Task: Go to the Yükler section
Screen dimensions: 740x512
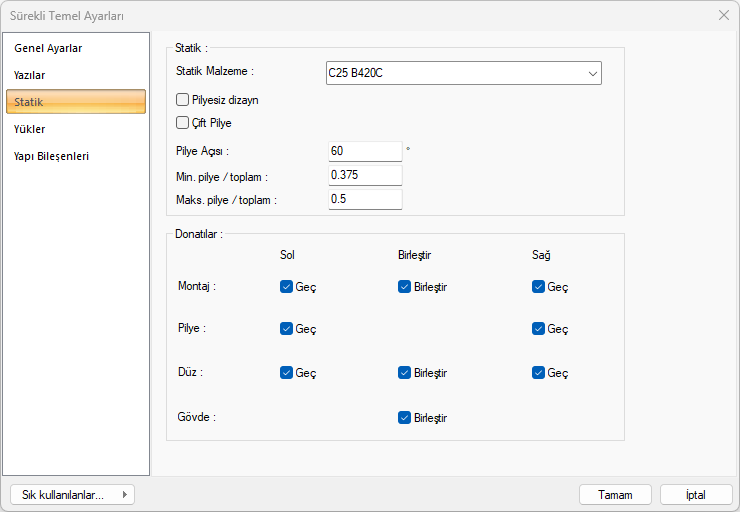Action: click(x=30, y=129)
